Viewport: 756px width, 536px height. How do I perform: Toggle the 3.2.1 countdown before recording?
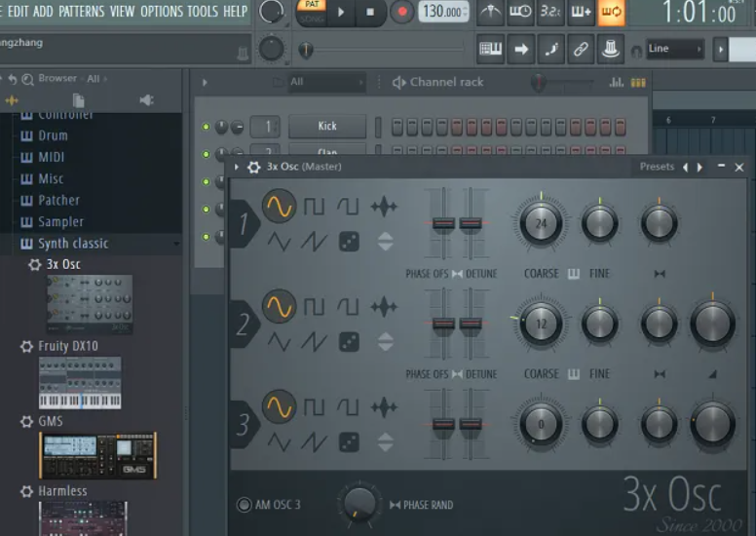[x=550, y=12]
